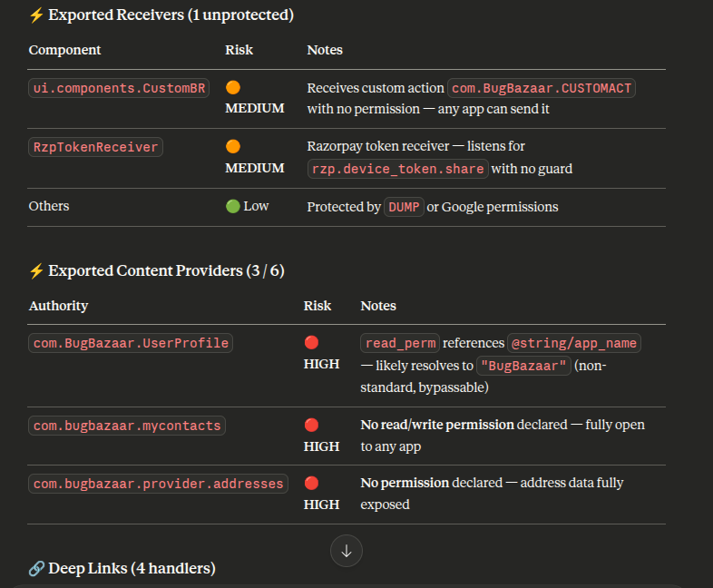
Task: Select the com.bugbazaar.provider.addresses authority chip
Action: 158,484
